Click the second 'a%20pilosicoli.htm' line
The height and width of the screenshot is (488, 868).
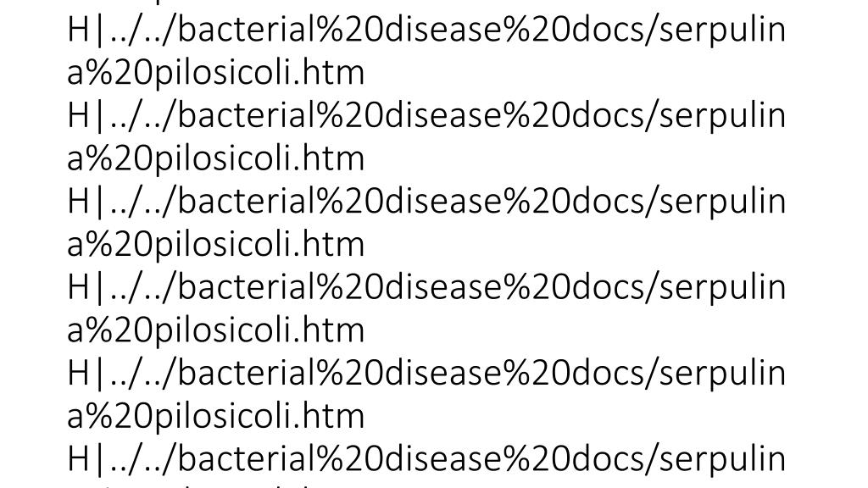pos(215,158)
